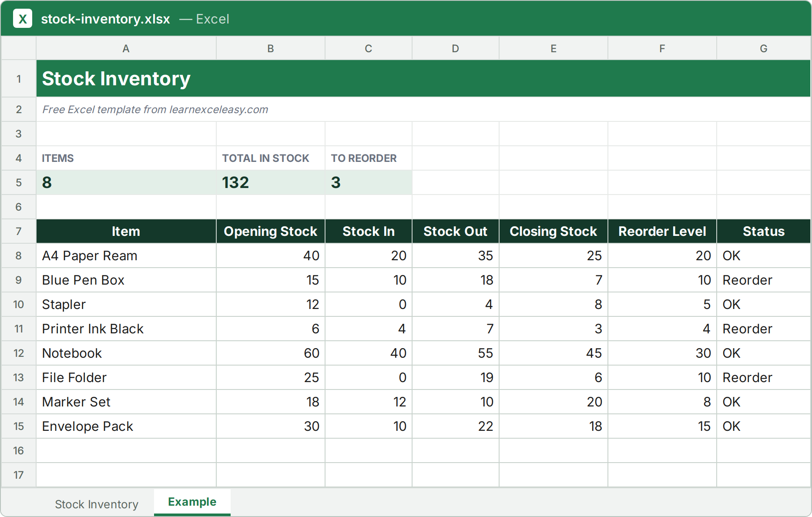812x517 pixels.
Task: Select the ITEMS label cell
Action: pos(126,158)
